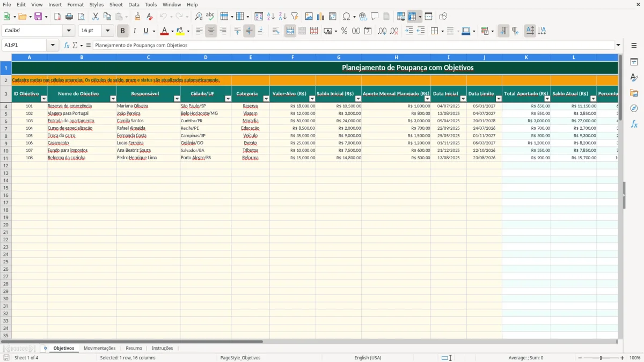Open Print Preview

coord(81,17)
